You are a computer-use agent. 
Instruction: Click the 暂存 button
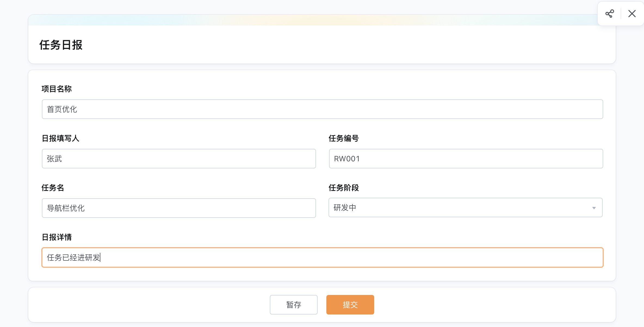tap(293, 305)
